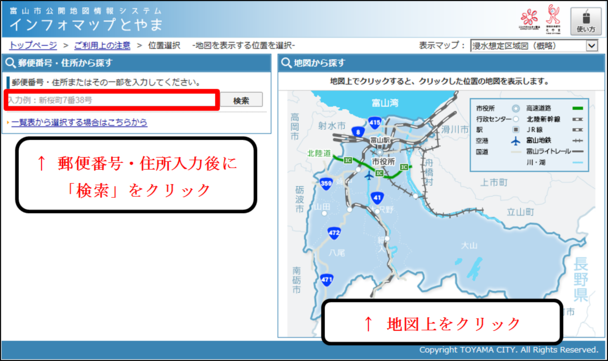This screenshot has width=608, height=361.
Task: Go to トップページ breadcrumb link
Action: point(33,45)
